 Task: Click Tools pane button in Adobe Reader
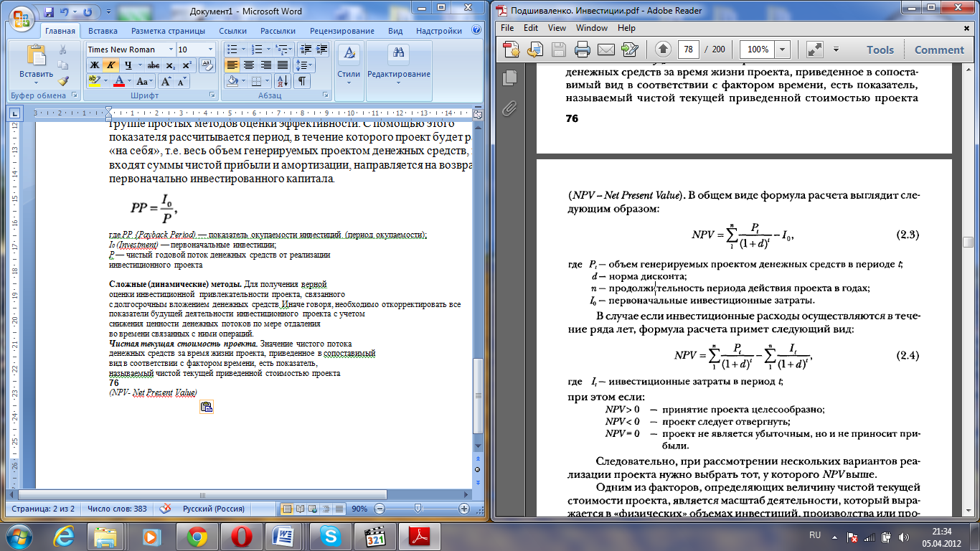880,50
